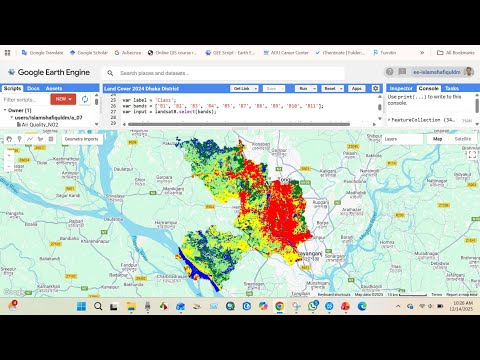Select the draw line map tool
Image resolution: width=480 pixels, height=360 pixels.
[30, 139]
